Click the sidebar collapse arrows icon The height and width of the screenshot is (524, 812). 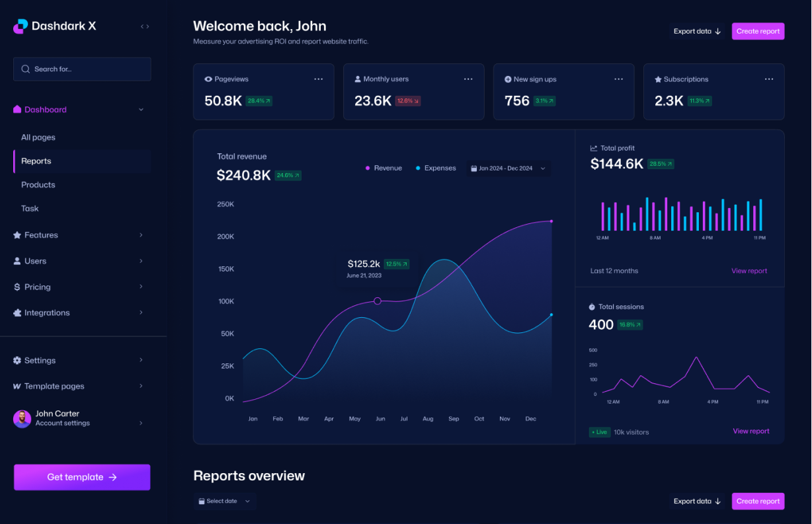[x=144, y=26]
